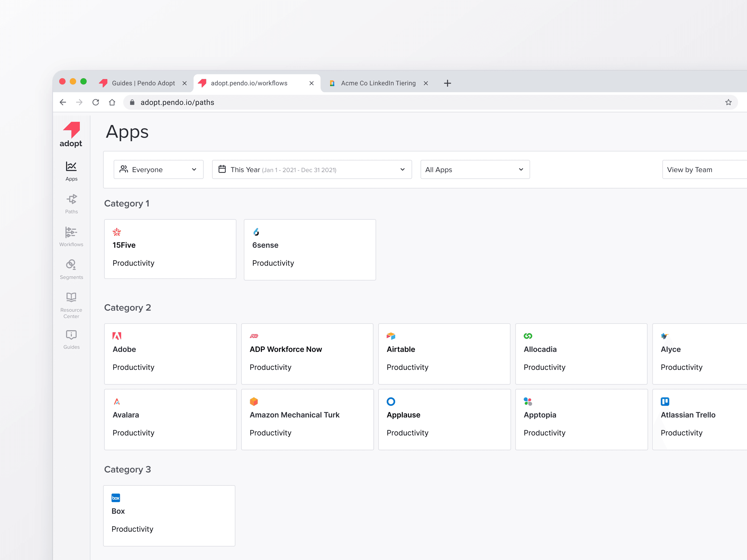747x560 pixels.
Task: Click the Box logo icon
Action: point(116,497)
